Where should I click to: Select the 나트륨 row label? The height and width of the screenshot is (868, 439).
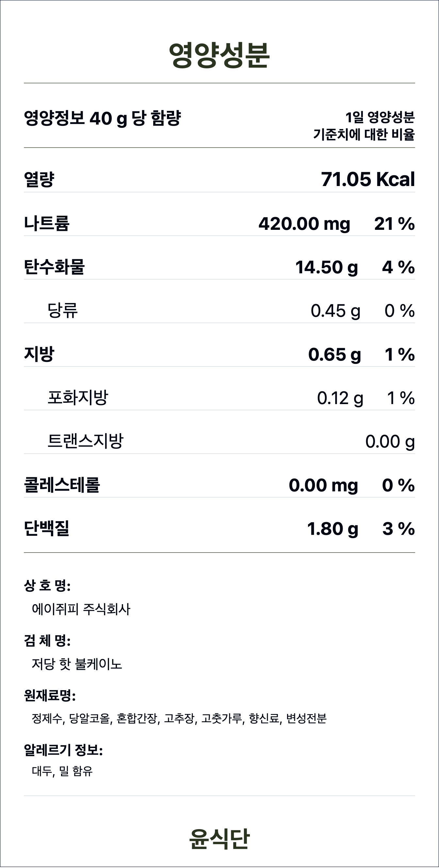[46, 223]
